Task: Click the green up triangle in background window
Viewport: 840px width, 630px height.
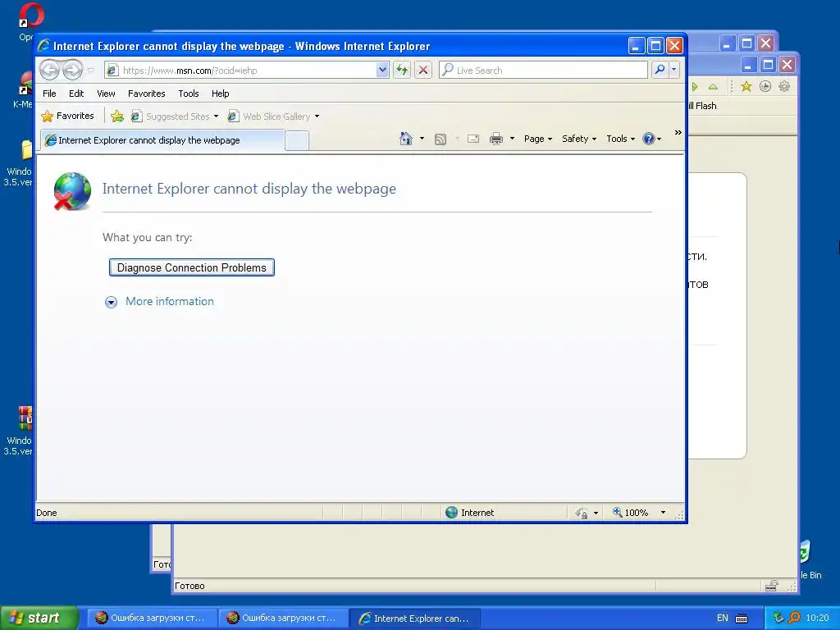Action: click(x=713, y=86)
